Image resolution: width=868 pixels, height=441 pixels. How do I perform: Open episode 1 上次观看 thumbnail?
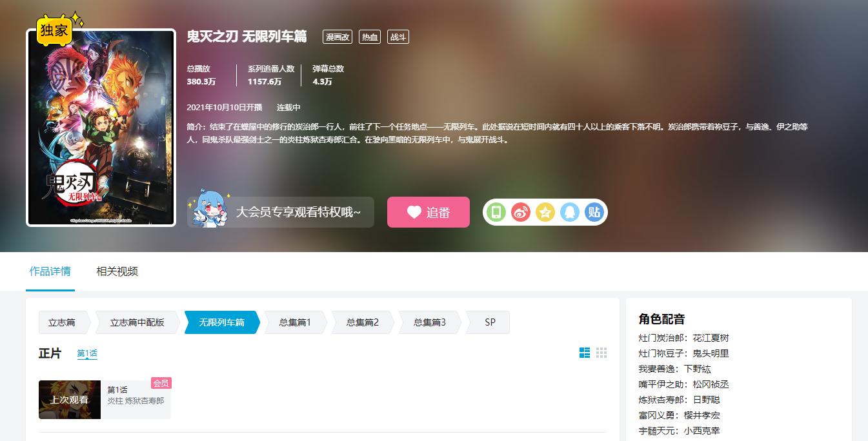point(70,400)
